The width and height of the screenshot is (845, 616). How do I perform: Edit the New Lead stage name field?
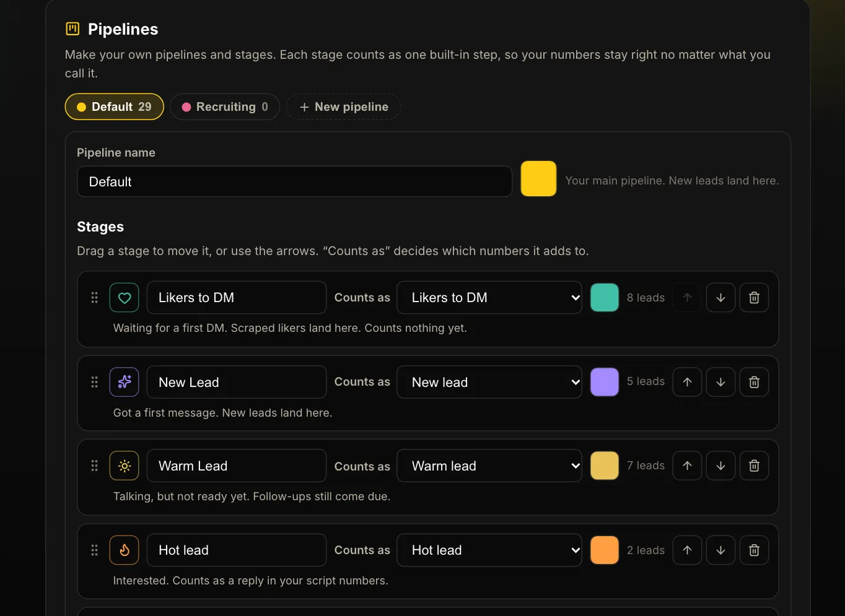click(x=237, y=382)
